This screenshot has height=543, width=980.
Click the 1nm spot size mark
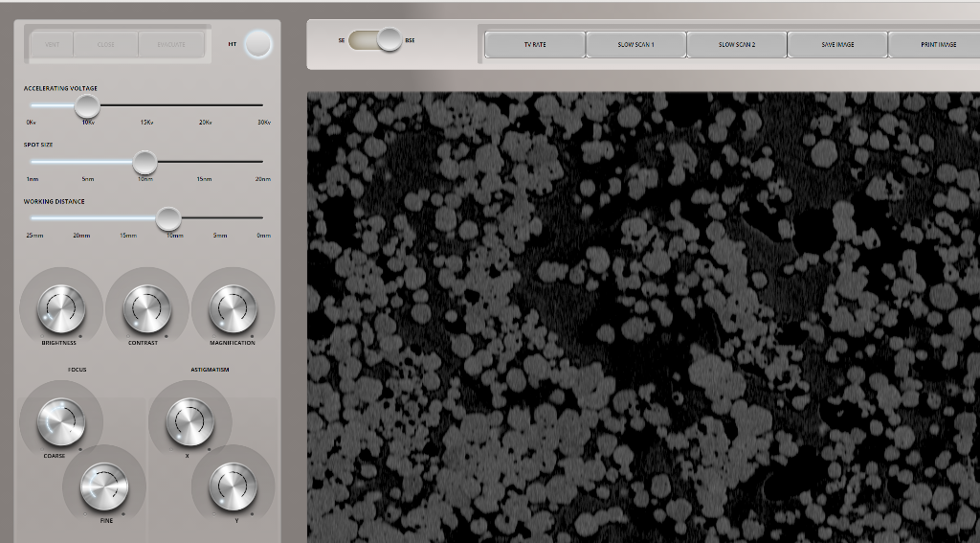(x=33, y=179)
